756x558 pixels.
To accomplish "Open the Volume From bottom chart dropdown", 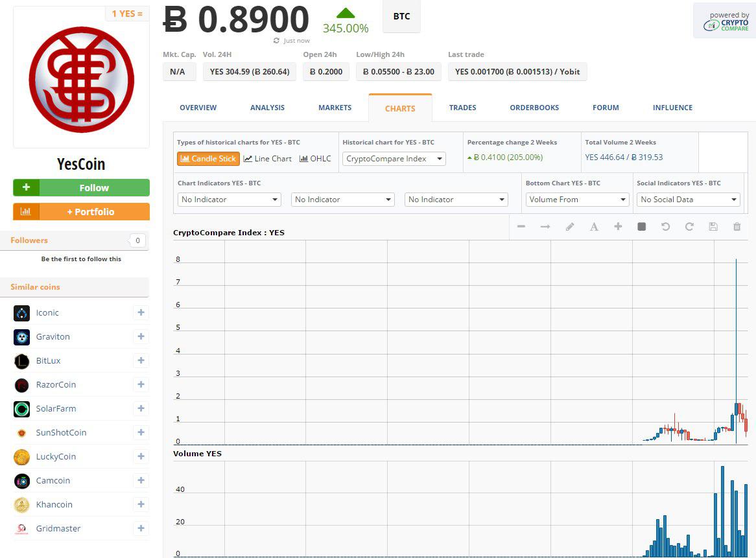I will click(x=578, y=200).
